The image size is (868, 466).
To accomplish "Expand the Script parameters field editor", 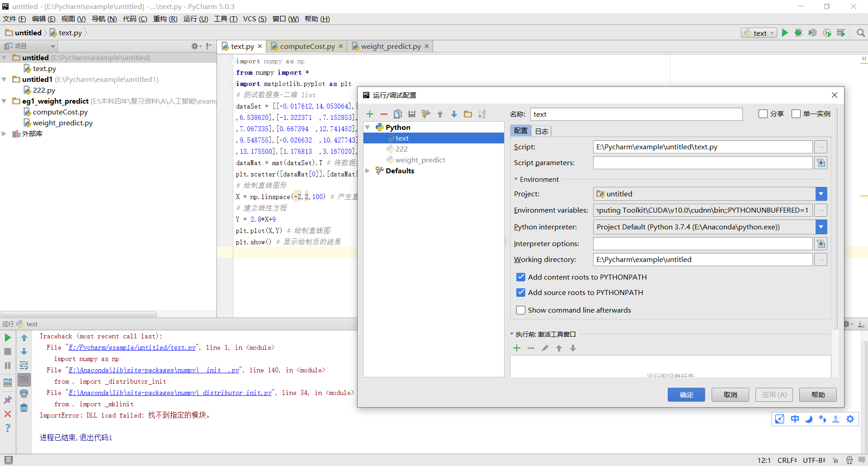I will coord(821,163).
